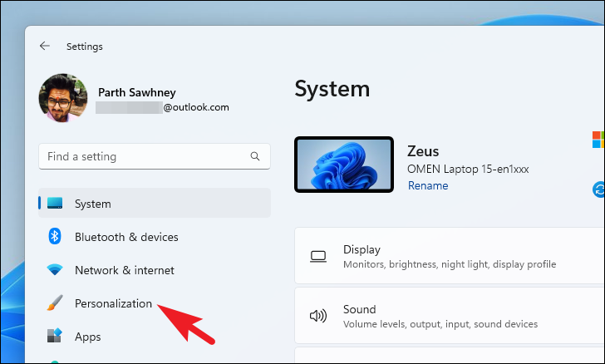The image size is (605, 364).
Task: Click the System page heading
Action: (x=332, y=89)
